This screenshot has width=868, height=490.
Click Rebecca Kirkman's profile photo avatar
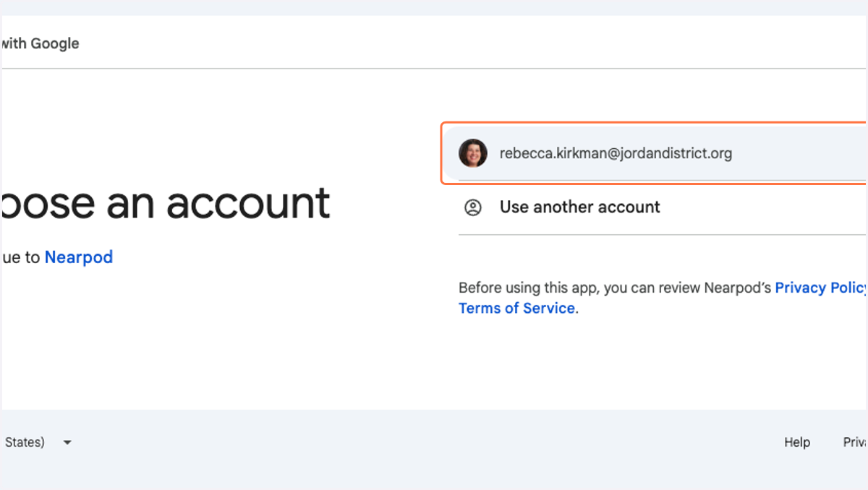click(x=473, y=153)
